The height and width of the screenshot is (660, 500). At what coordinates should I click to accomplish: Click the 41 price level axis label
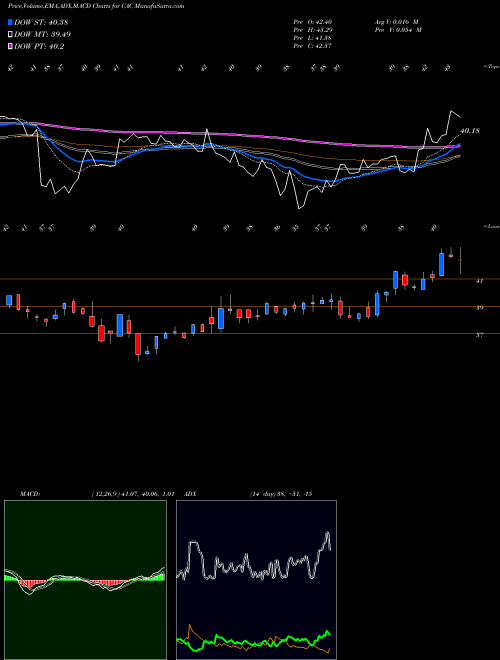pos(479,281)
